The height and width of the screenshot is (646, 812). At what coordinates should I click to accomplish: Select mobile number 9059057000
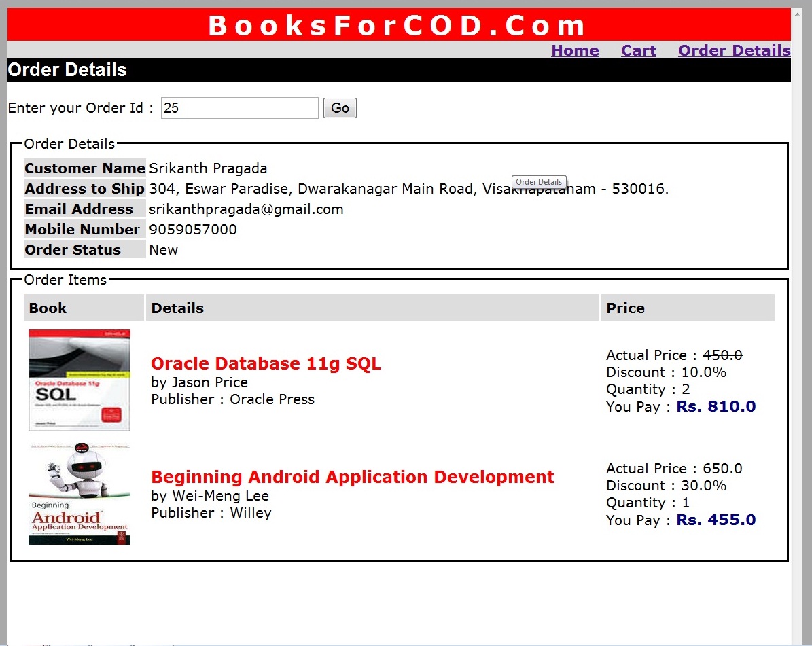(193, 230)
